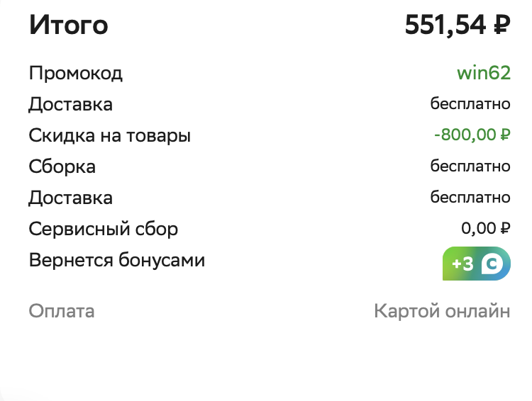Select the win62 promo code
Image resolution: width=532 pixels, height=401 pixels.
pyautogui.click(x=484, y=73)
